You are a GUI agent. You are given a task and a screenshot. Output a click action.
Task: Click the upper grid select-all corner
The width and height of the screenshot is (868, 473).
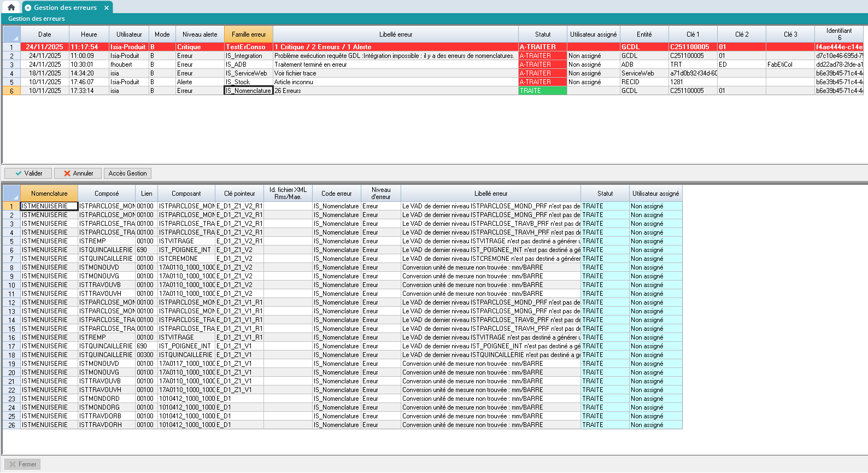click(11, 34)
